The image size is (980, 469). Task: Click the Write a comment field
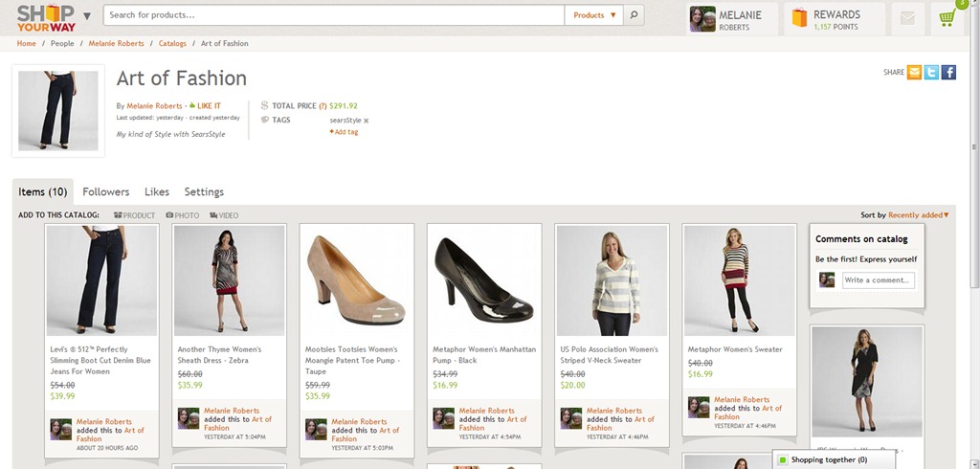coord(878,280)
